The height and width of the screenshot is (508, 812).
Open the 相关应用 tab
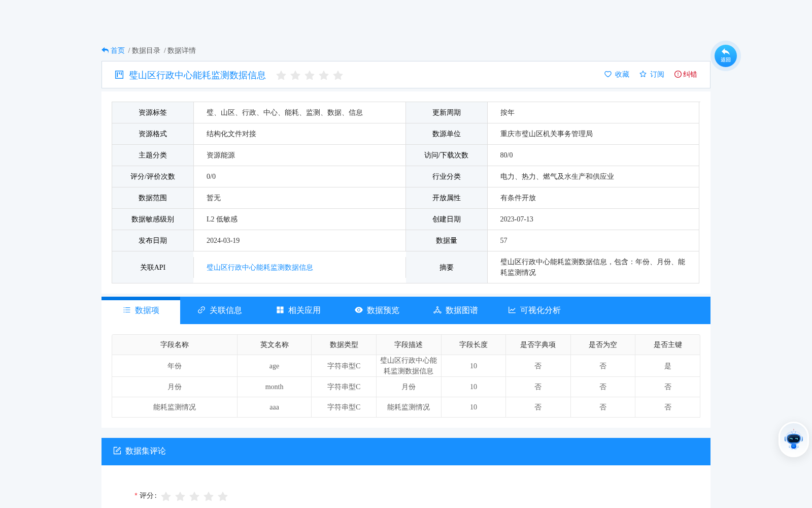tap(298, 310)
